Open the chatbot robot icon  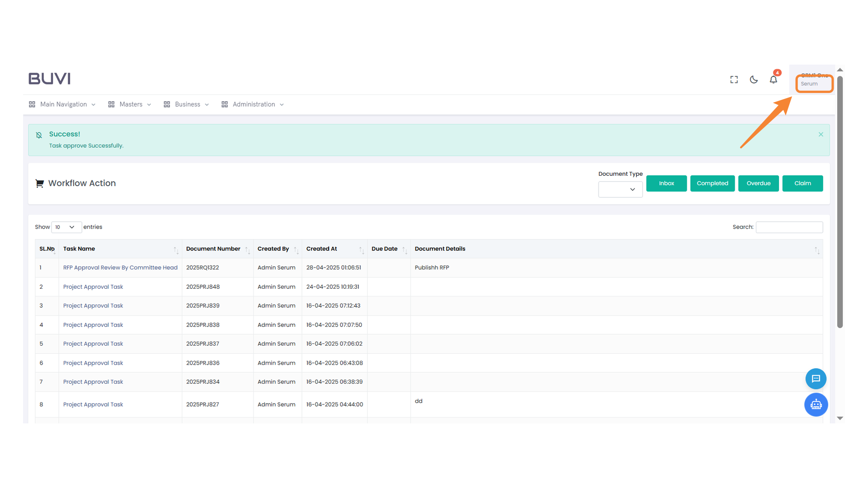coord(816,404)
